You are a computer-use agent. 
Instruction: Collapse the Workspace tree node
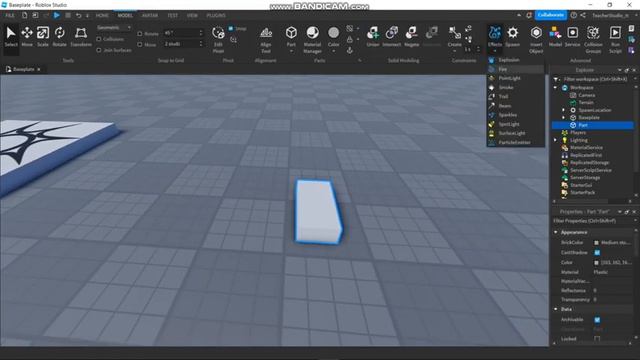(x=556, y=87)
